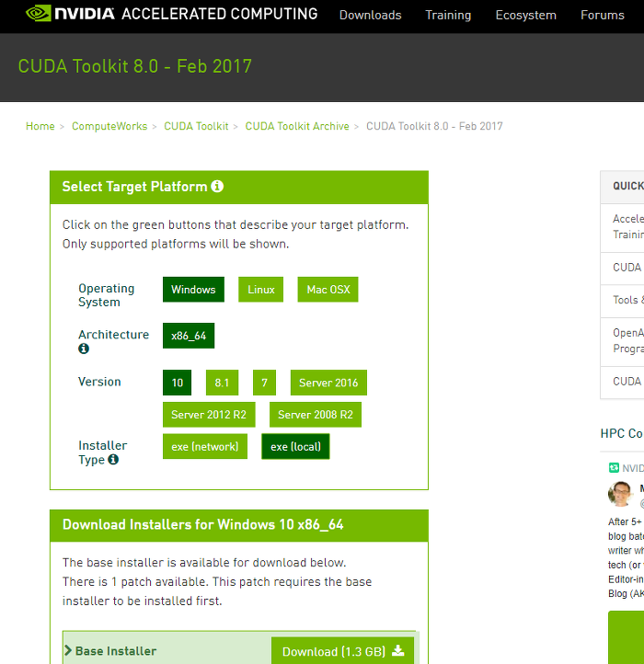Open CUDA Toolkit Archive breadcrumb link
644x664 pixels.
coord(297,126)
